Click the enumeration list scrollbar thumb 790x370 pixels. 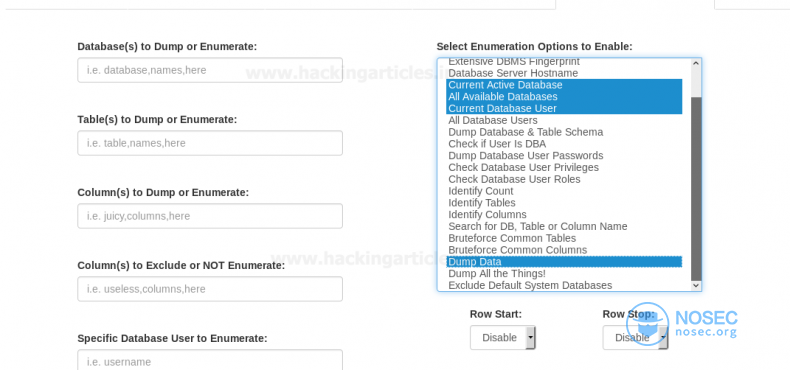click(696, 189)
